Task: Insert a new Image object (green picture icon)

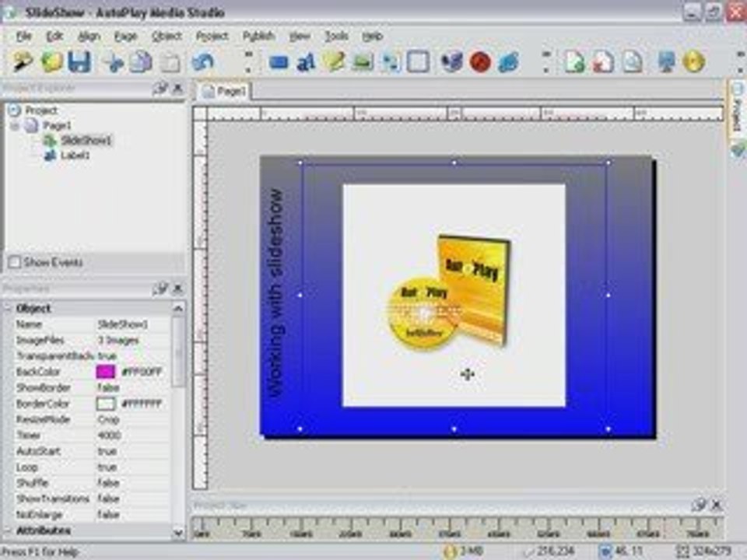Action: coord(363,62)
